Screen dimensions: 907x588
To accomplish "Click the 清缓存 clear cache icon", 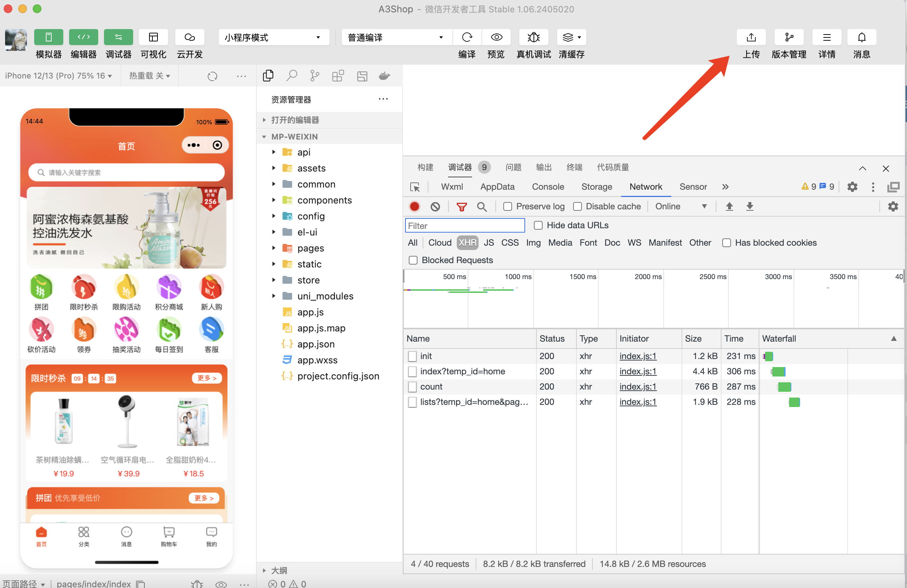I will (571, 37).
